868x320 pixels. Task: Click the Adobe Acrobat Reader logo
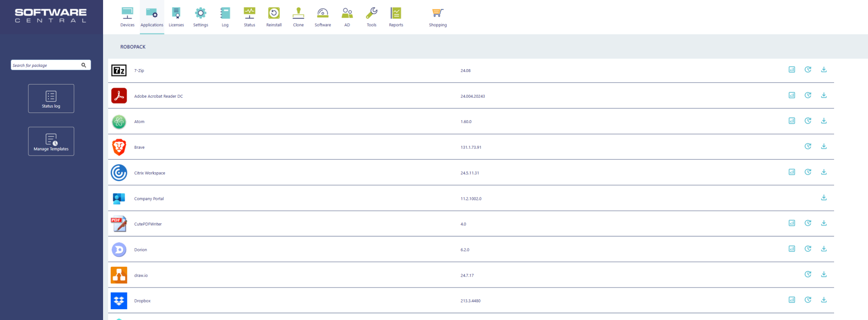click(x=119, y=96)
